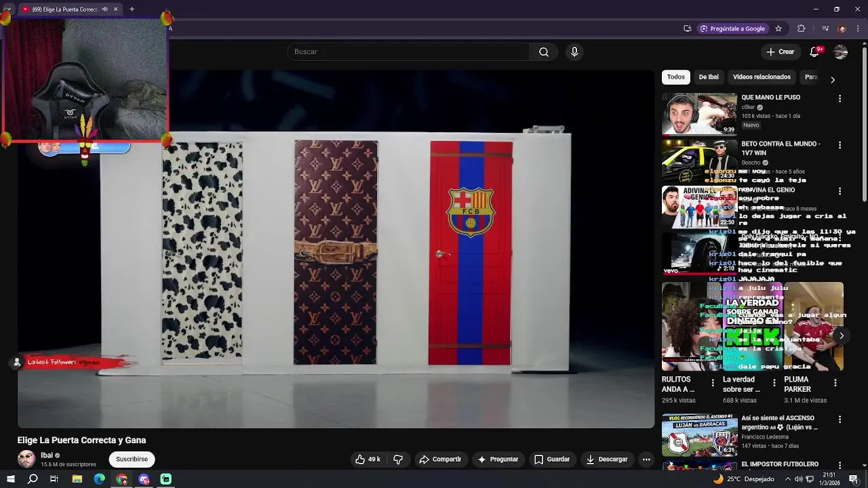Open a new tab with plus button

click(132, 9)
